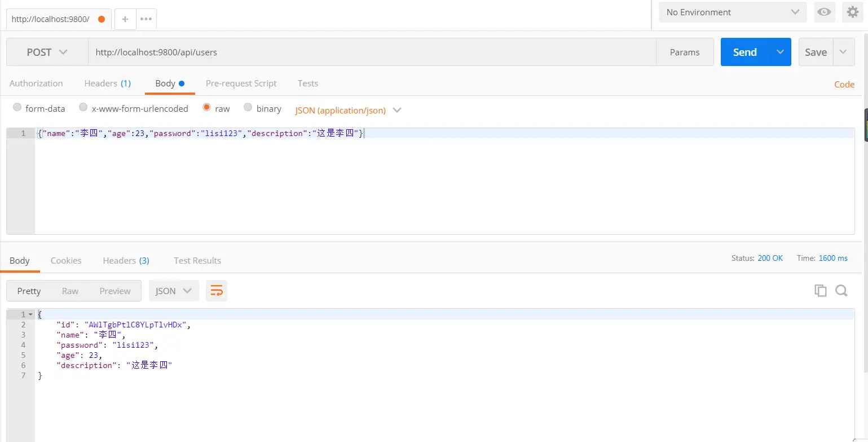Image resolution: width=868 pixels, height=442 pixels.
Task: Open the three-dots tab options menu
Action: coord(146,19)
